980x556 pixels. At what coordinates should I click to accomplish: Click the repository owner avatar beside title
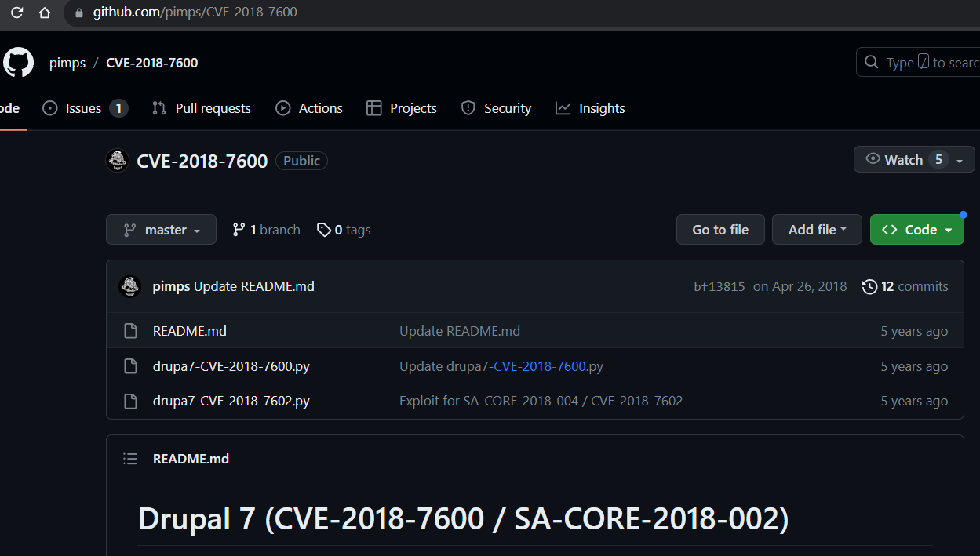(x=117, y=161)
